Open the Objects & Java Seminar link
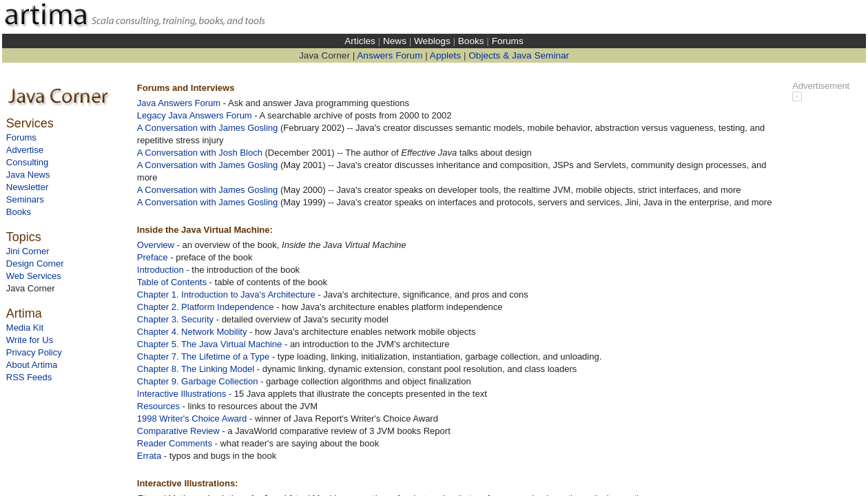This screenshot has width=868, height=496. coord(518,55)
